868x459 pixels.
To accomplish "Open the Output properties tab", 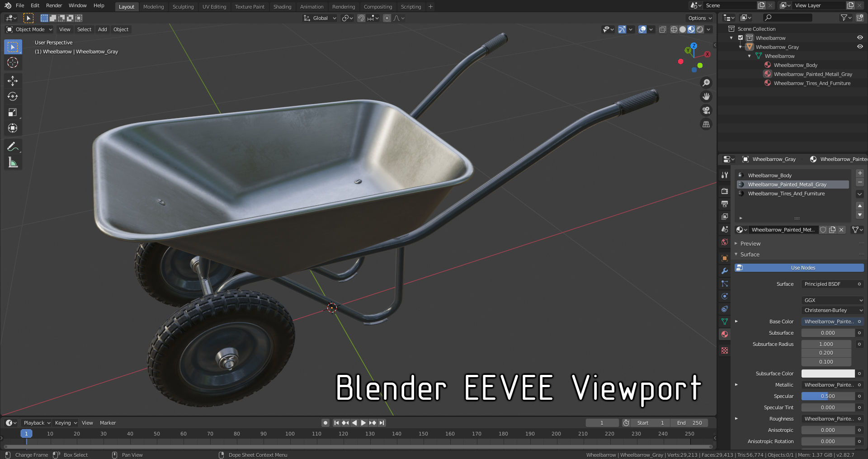I will click(725, 204).
